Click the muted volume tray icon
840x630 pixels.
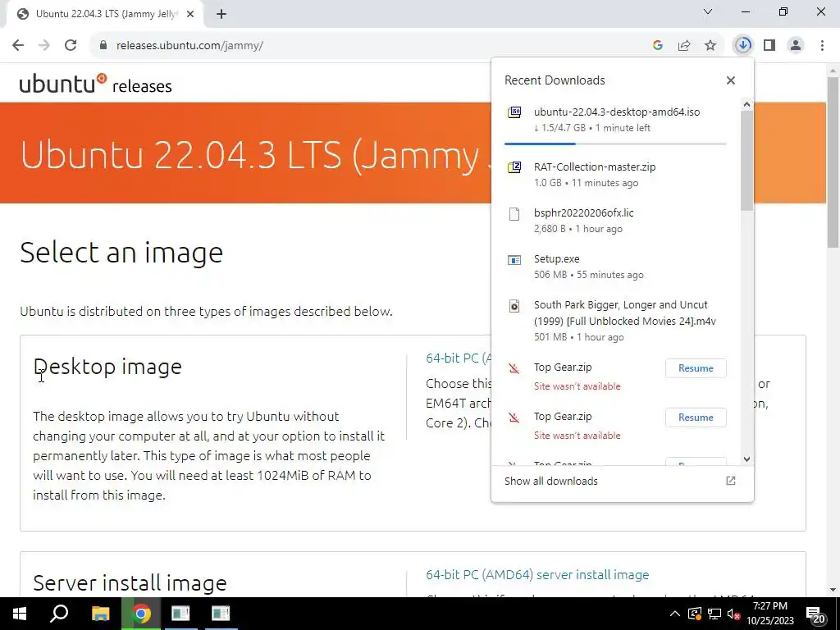(x=734, y=614)
